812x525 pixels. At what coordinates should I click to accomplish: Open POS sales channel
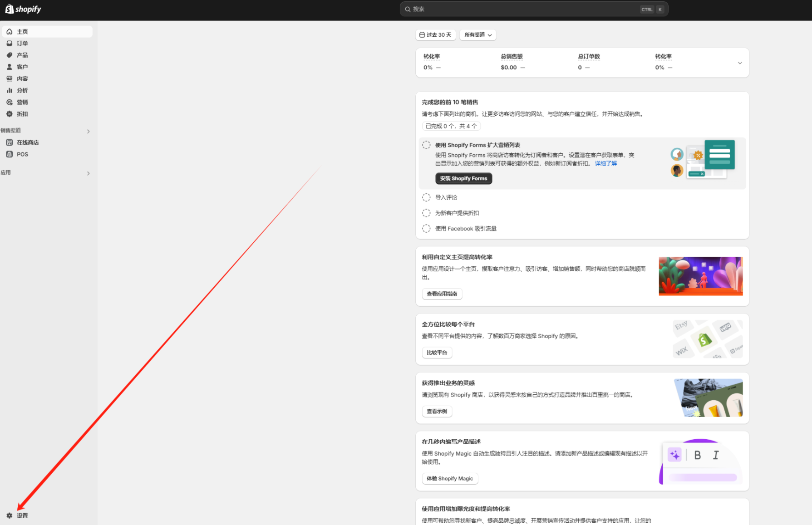point(47,154)
